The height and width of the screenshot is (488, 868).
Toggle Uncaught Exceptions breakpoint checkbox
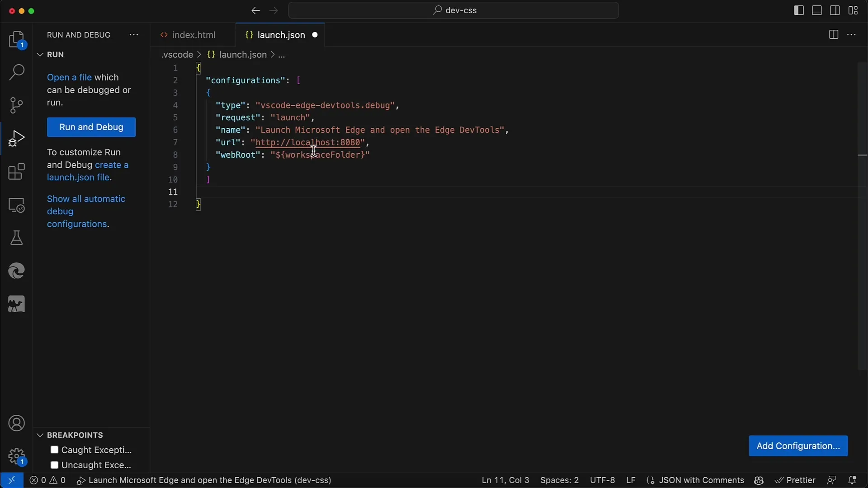click(x=54, y=465)
